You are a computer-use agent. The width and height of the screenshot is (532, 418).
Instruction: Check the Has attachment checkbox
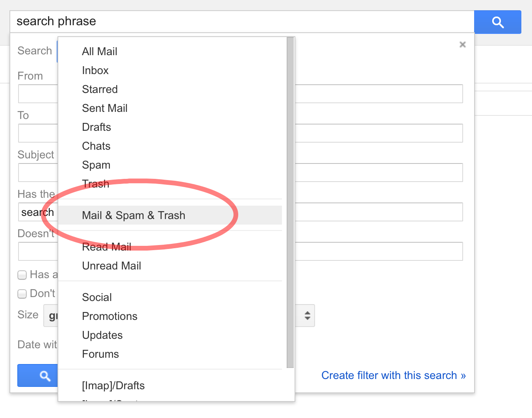coord(22,275)
